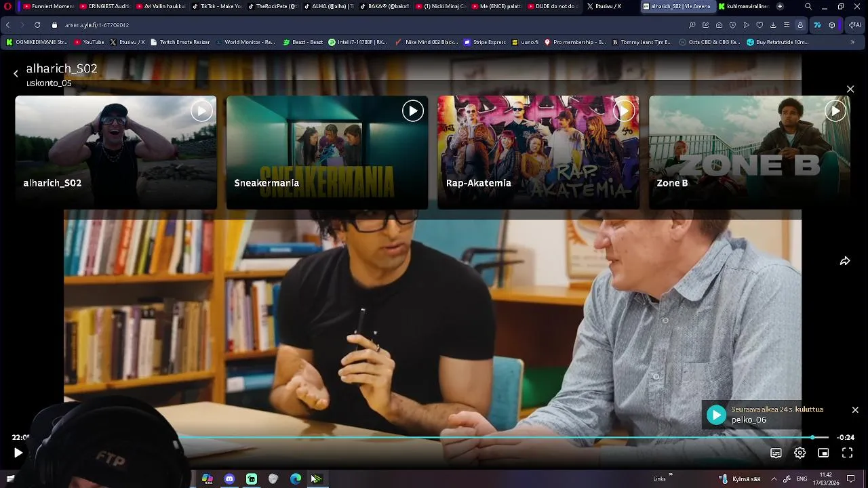Open Tommy Jeans bookmark
Image resolution: width=868 pixels, height=488 pixels.
click(x=642, y=42)
